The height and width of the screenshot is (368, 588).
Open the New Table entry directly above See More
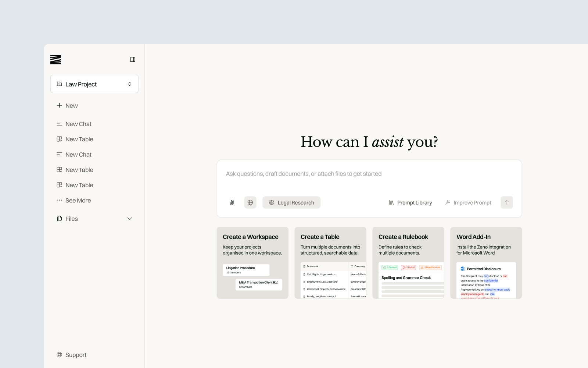click(x=75, y=185)
